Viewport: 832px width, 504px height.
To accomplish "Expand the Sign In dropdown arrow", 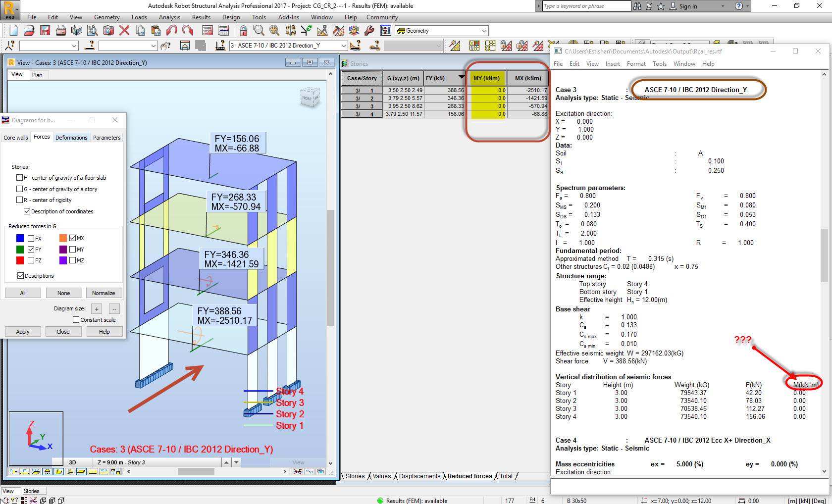I will (723, 6).
